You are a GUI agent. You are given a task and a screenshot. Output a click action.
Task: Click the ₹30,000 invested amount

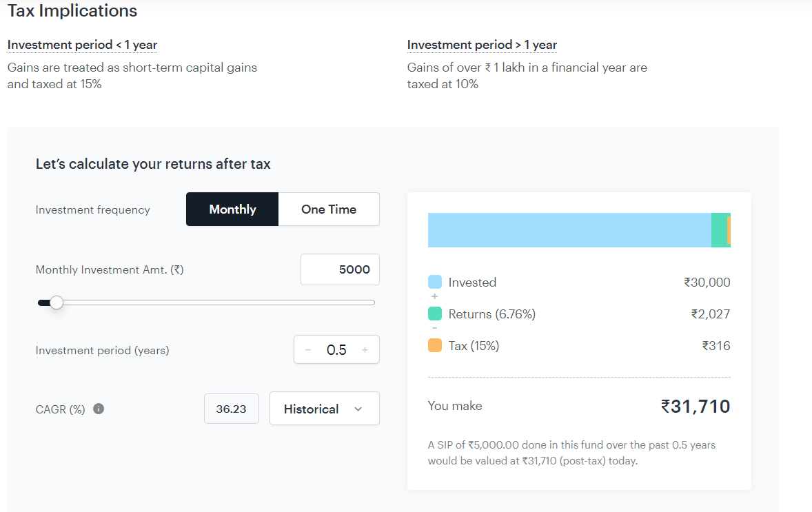pyautogui.click(x=707, y=282)
